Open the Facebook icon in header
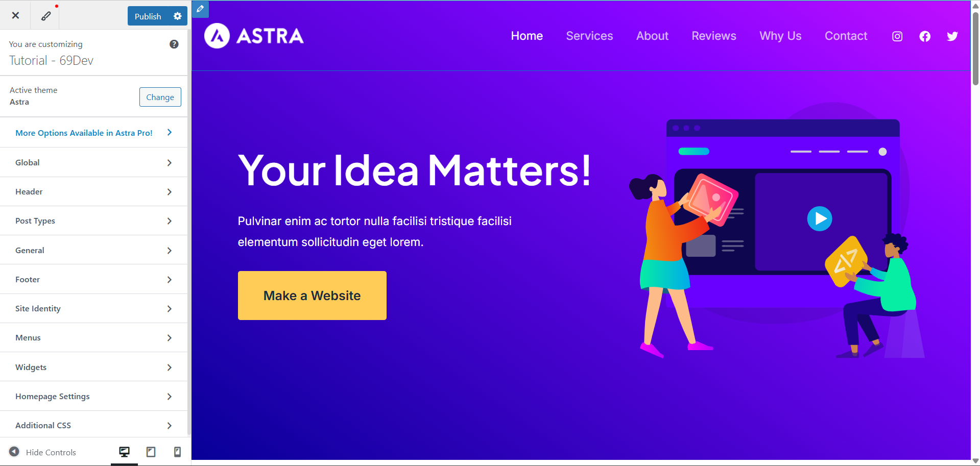 [925, 36]
